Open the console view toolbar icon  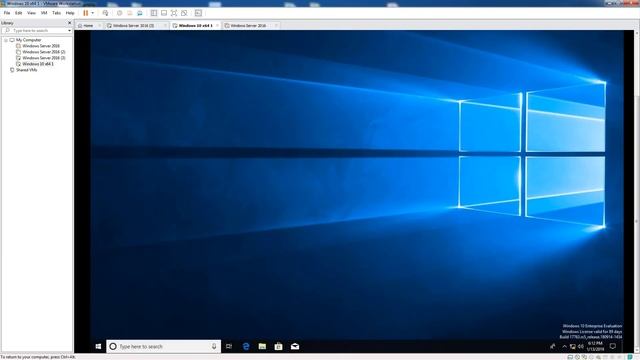pyautogui.click(x=198, y=13)
